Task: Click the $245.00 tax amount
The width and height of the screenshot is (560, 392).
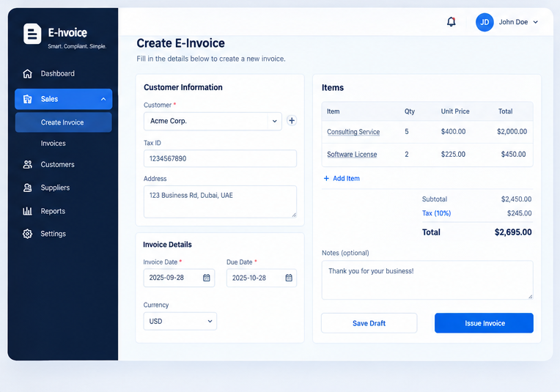Action: (x=519, y=213)
